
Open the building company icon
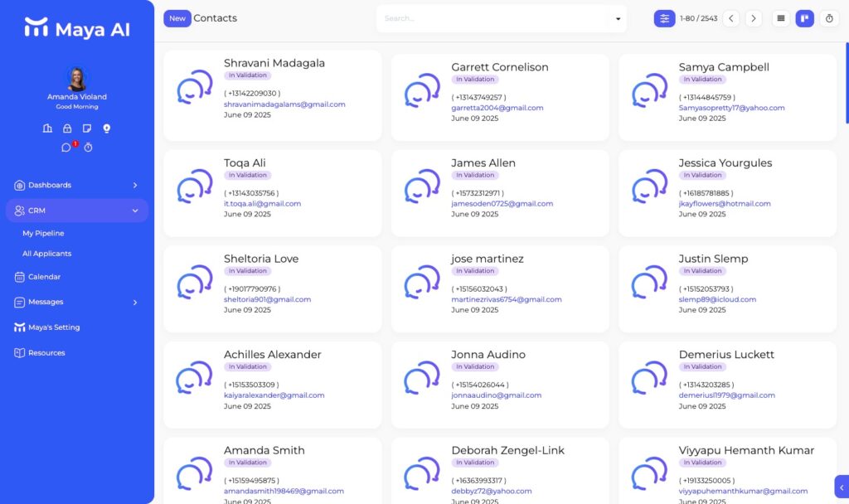pos(47,128)
